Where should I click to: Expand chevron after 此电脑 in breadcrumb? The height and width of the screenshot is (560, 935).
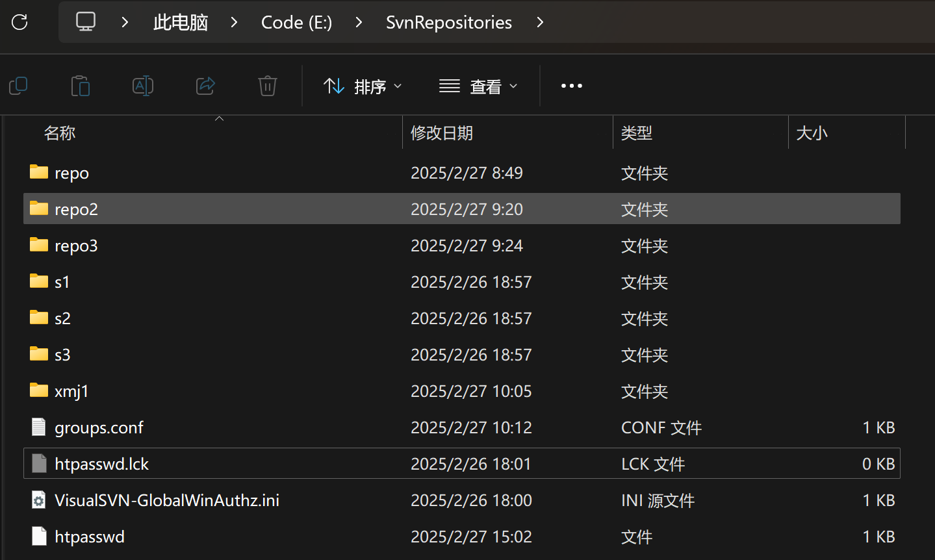click(234, 22)
